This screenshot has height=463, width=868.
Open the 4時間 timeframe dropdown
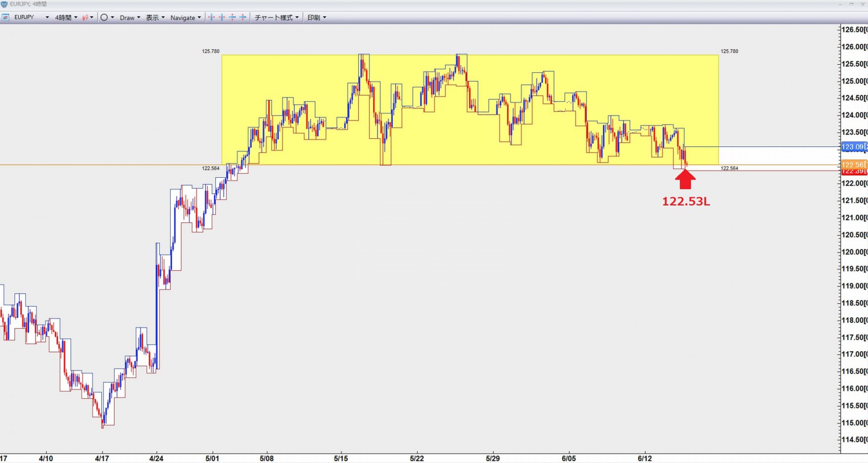pyautogui.click(x=67, y=17)
